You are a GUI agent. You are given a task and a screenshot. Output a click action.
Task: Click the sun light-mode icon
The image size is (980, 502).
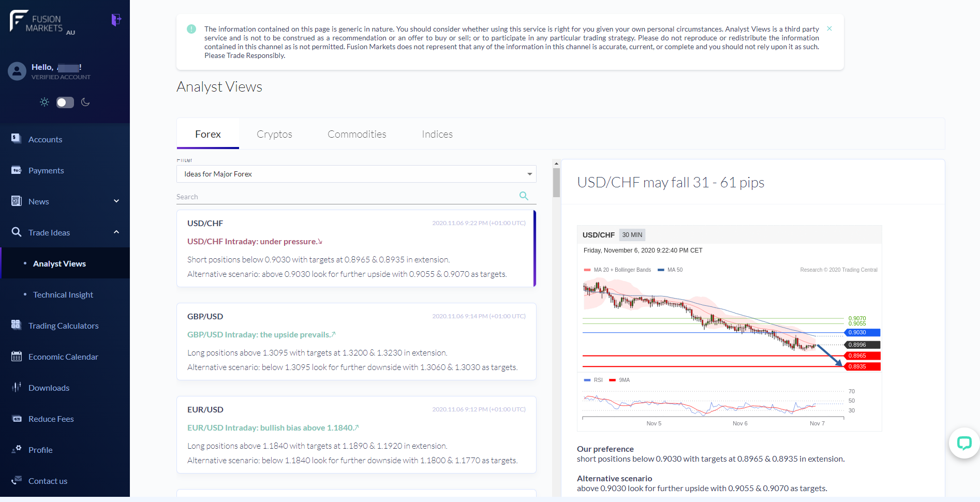[x=44, y=102]
